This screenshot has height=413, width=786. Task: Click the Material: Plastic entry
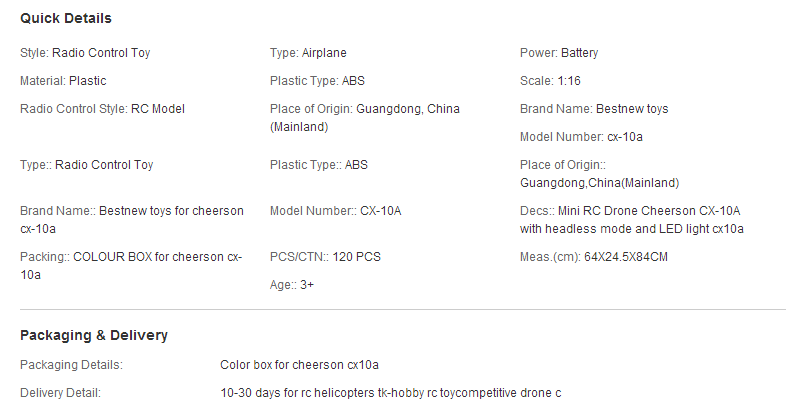coord(63,81)
